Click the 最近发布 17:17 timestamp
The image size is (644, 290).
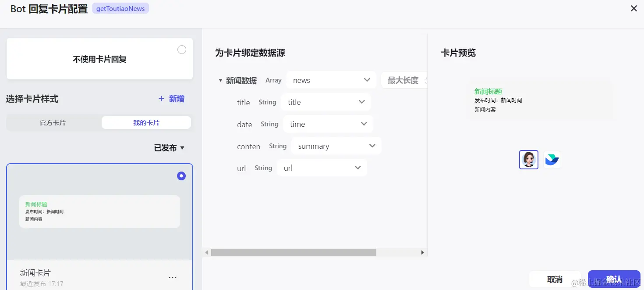click(x=42, y=284)
